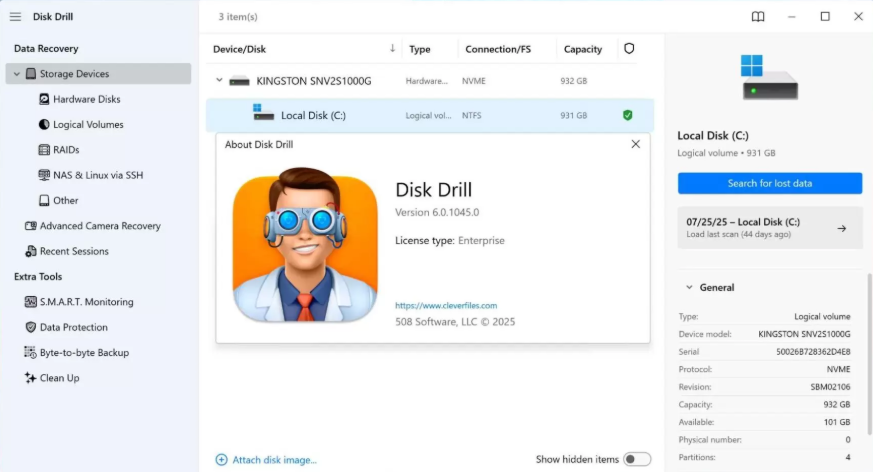
Task: Select the Local Disk (C:) volume row
Action: click(430, 115)
